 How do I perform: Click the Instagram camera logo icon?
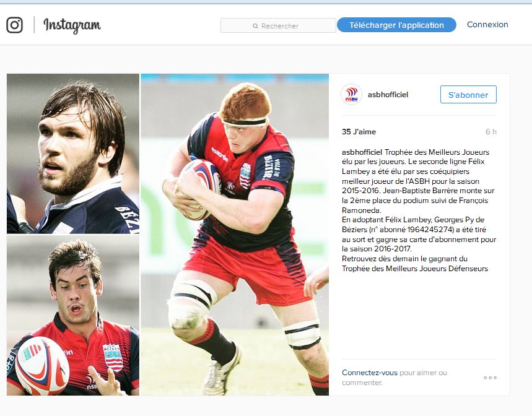pos(15,25)
